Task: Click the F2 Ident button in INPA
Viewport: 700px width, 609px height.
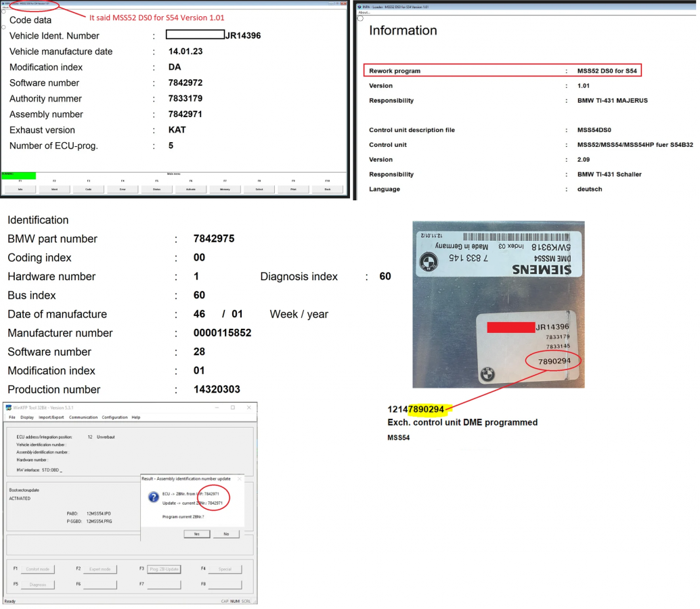Action: tap(54, 189)
